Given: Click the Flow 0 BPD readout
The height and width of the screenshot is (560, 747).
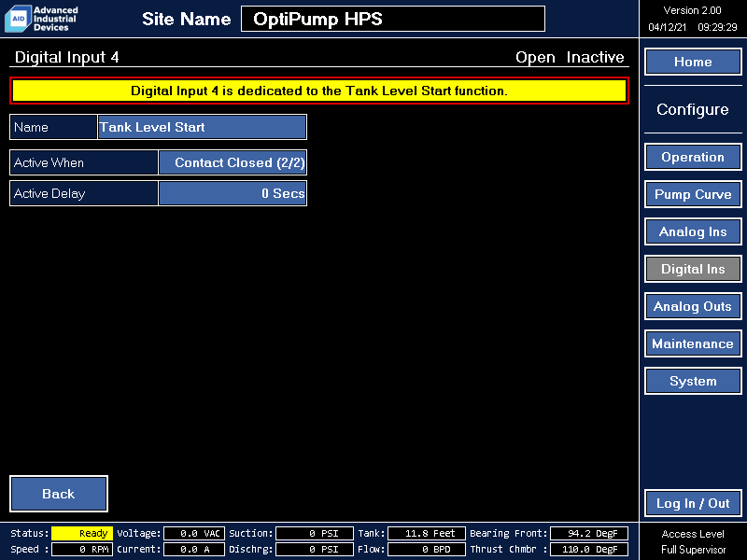Looking at the screenshot, I should 427,549.
